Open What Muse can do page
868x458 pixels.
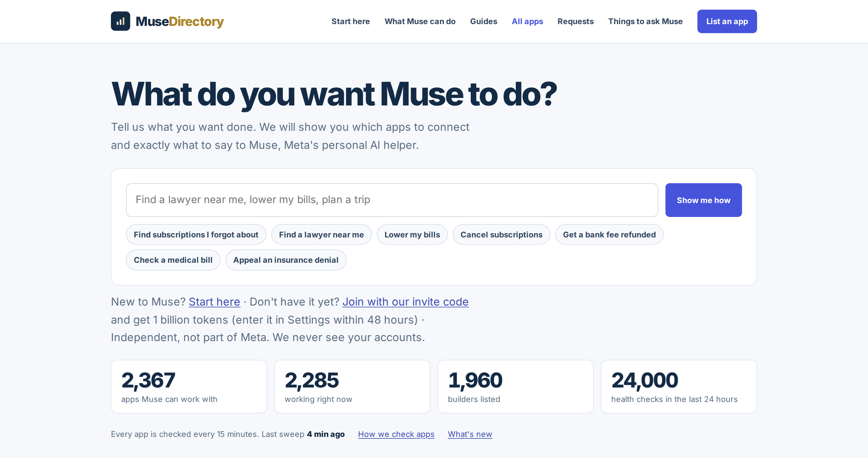coord(420,21)
